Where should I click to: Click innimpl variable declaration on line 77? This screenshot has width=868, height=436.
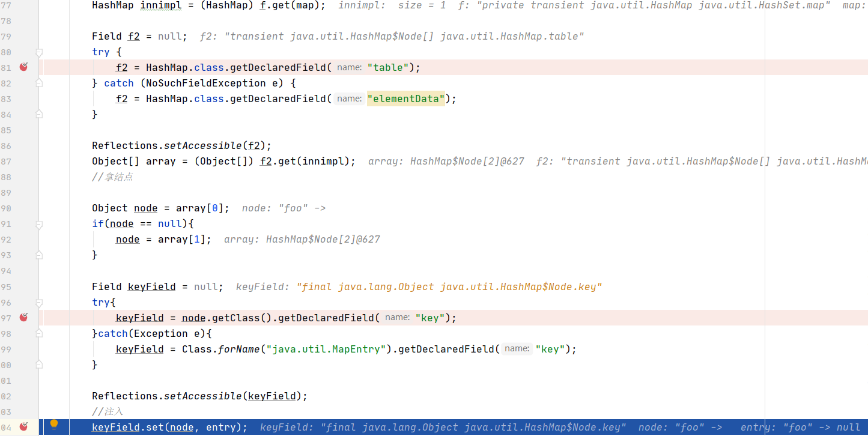coord(160,5)
